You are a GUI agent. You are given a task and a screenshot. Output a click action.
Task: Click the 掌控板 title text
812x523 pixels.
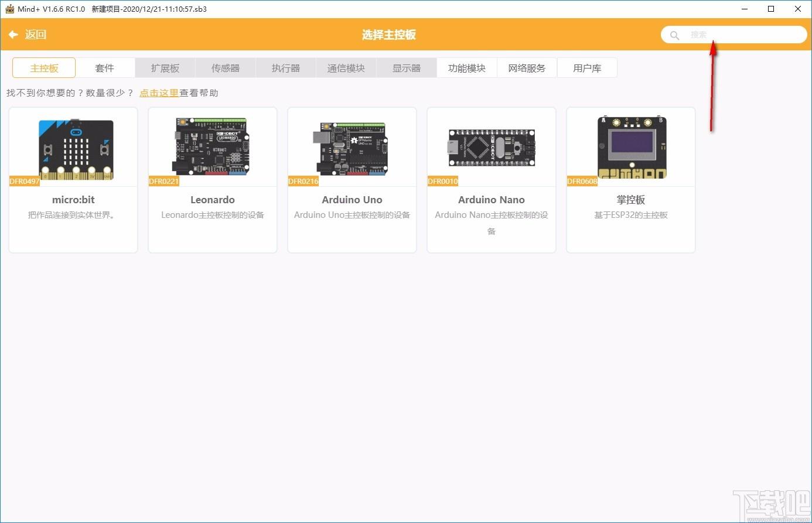pos(631,200)
